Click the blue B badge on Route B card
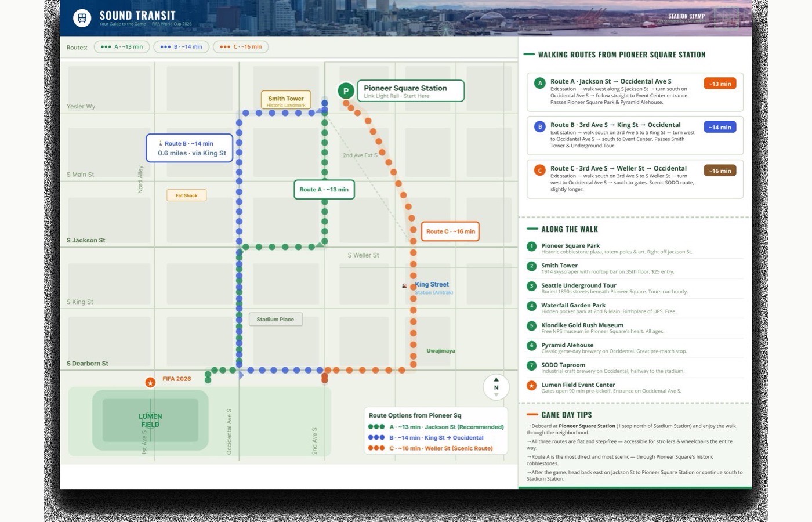The height and width of the screenshot is (522, 812). coord(540,126)
